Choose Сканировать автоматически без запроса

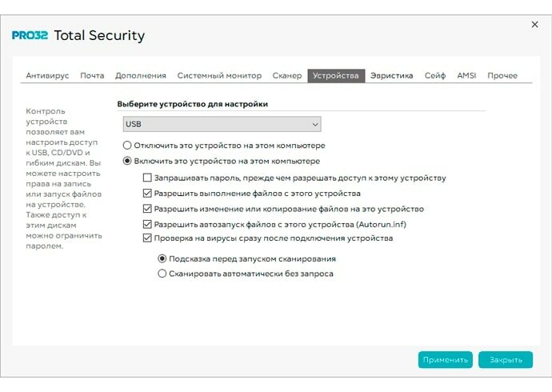pyautogui.click(x=162, y=274)
